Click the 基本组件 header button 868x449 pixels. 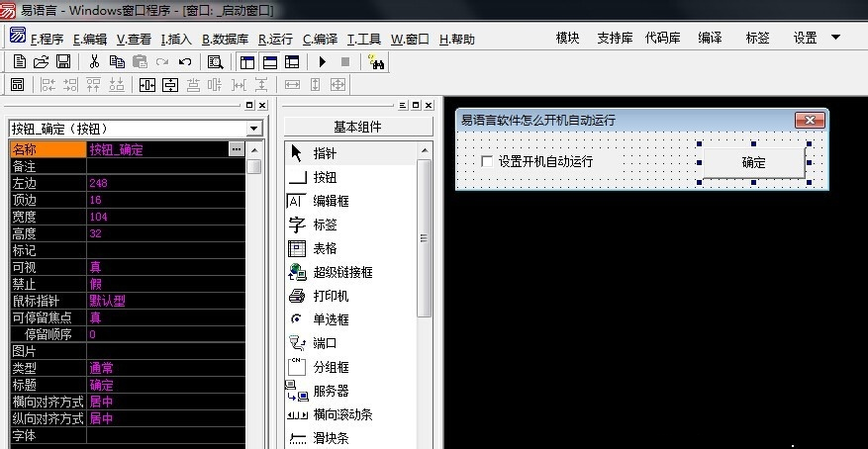pyautogui.click(x=358, y=127)
